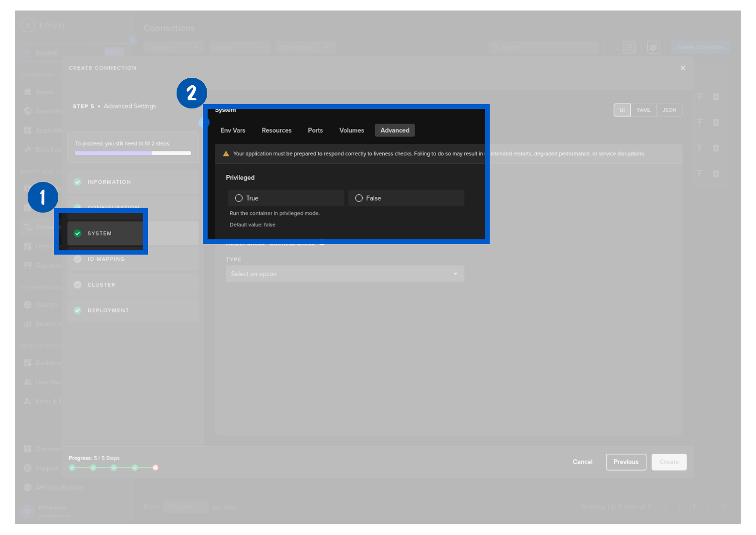
Task: Expand the Status filter dropdown
Action: (x=239, y=48)
